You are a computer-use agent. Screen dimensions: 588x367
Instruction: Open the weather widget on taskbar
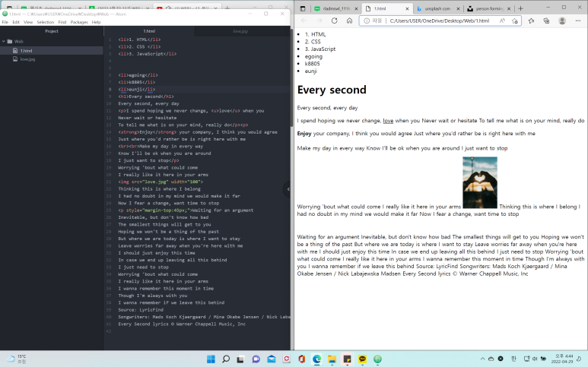(17, 359)
